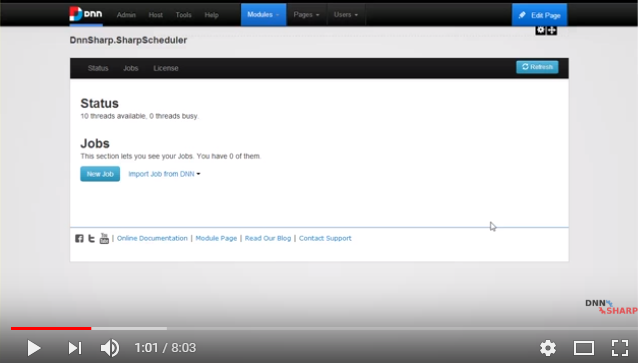
Task: Click the DNN Sharp channel watermark
Action: tap(611, 307)
